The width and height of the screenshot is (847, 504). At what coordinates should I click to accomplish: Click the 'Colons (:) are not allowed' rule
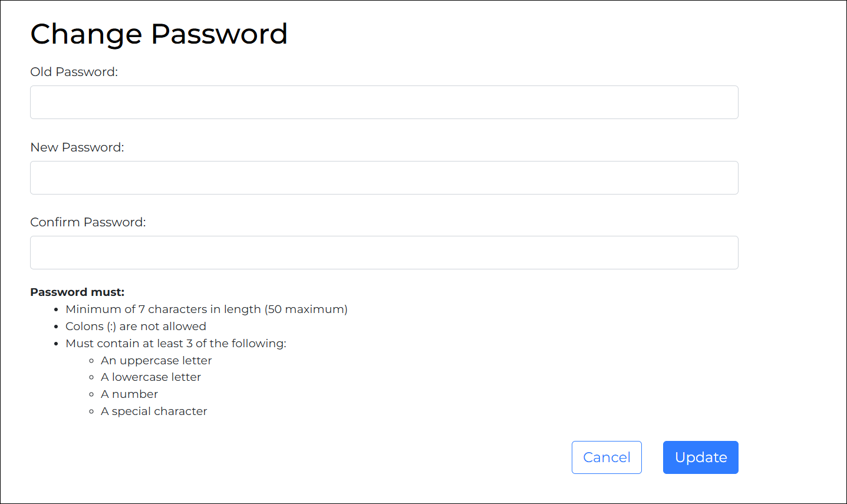pyautogui.click(x=136, y=327)
